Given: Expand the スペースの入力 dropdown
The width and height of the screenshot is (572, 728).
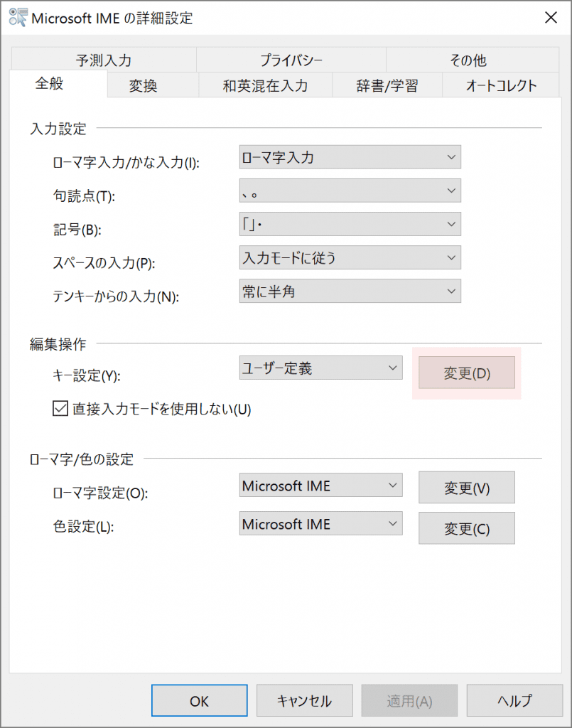Looking at the screenshot, I should (350, 257).
